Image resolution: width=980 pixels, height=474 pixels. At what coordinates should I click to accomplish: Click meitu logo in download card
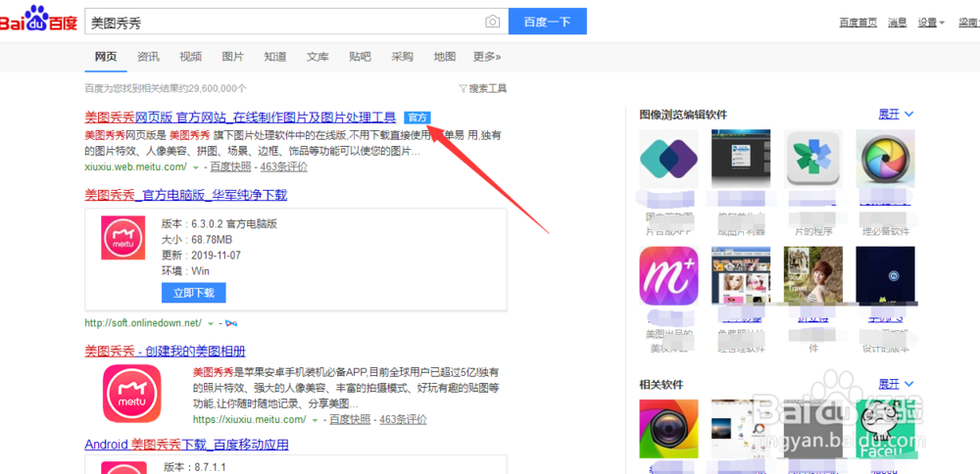point(123,238)
